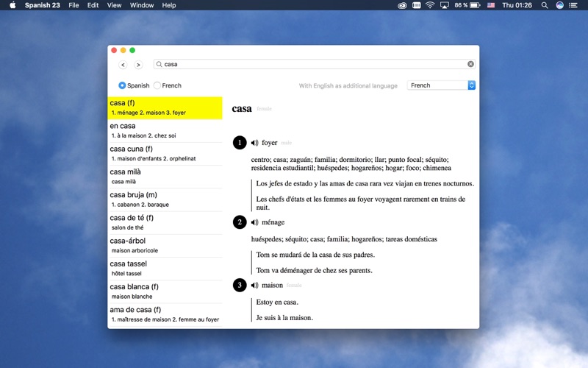Select the 'casa tassel' entry
Image resolution: width=588 pixels, height=368 pixels.
[165, 268]
